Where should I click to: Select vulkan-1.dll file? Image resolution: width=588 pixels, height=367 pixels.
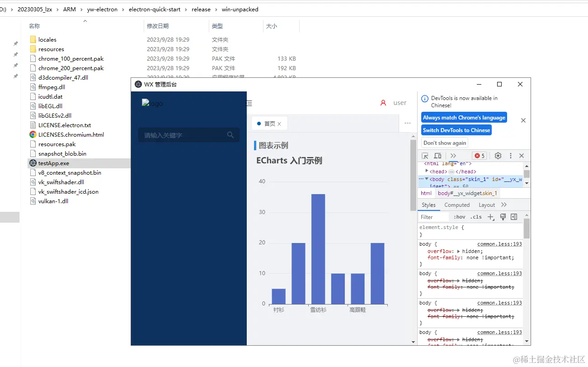(x=53, y=201)
